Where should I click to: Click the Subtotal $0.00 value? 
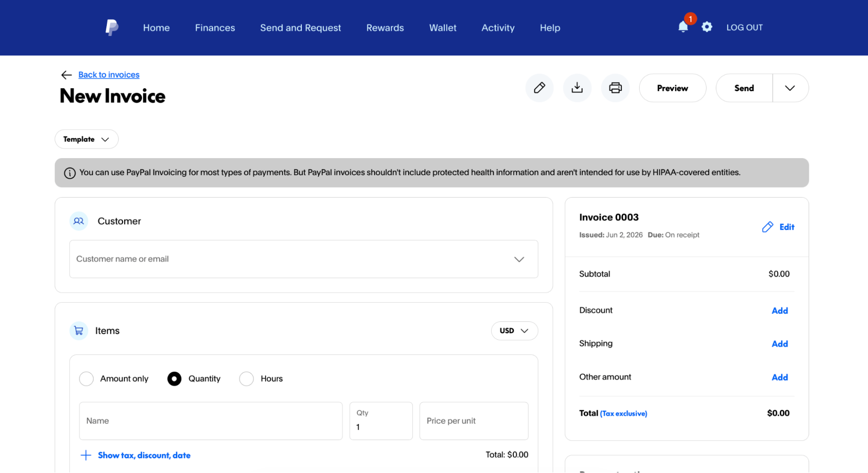point(779,274)
